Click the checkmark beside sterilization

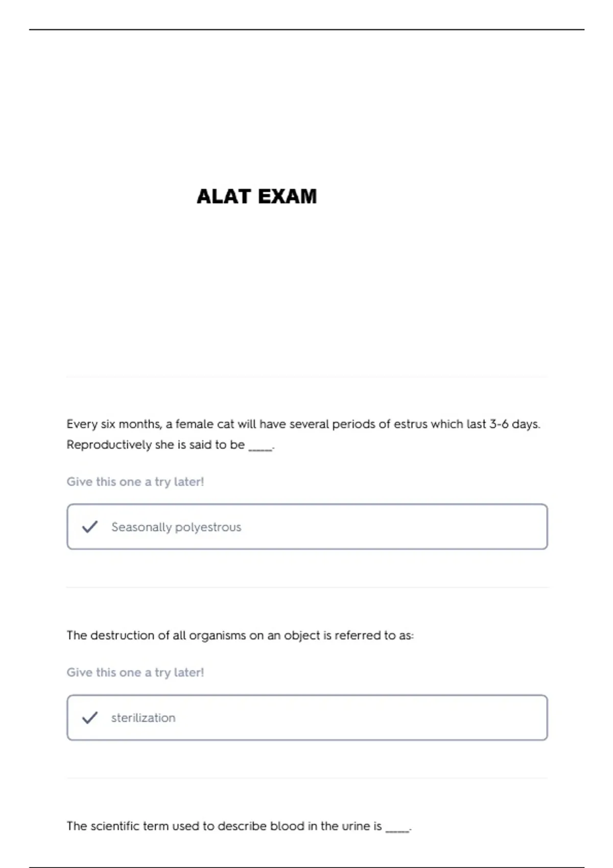click(90, 717)
